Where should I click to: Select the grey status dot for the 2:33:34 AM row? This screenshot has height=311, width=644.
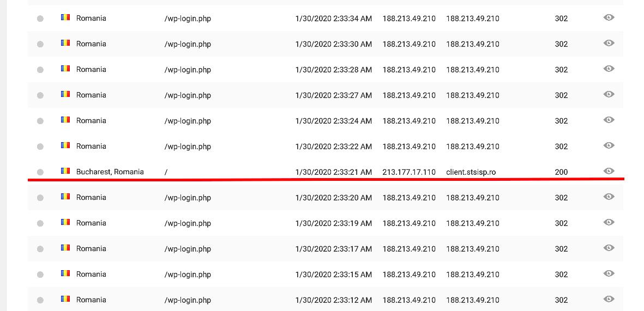[40, 19]
